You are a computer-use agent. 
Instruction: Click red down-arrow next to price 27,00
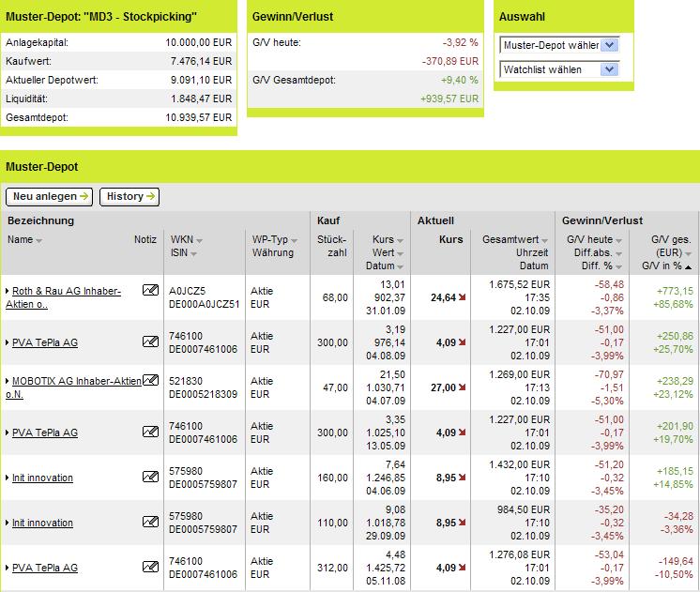pyautogui.click(x=462, y=387)
